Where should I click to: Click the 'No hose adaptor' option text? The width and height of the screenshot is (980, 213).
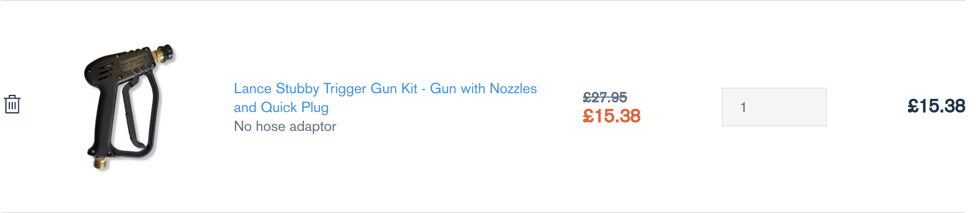(285, 126)
